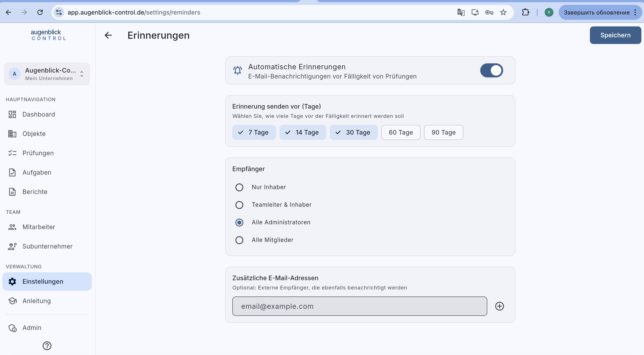Open the site information icon in the address bar
The width and height of the screenshot is (644, 355).
click(59, 12)
